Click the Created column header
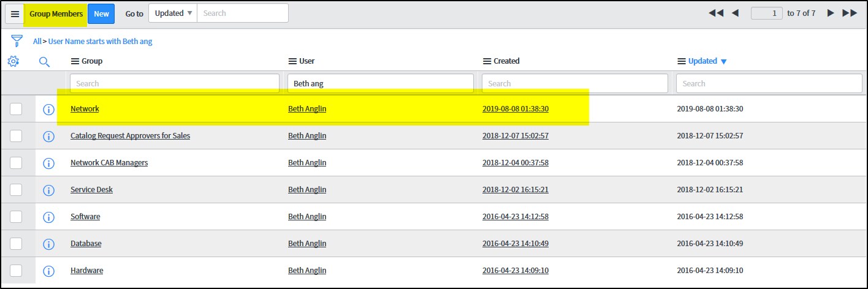The width and height of the screenshot is (868, 289). (x=506, y=61)
